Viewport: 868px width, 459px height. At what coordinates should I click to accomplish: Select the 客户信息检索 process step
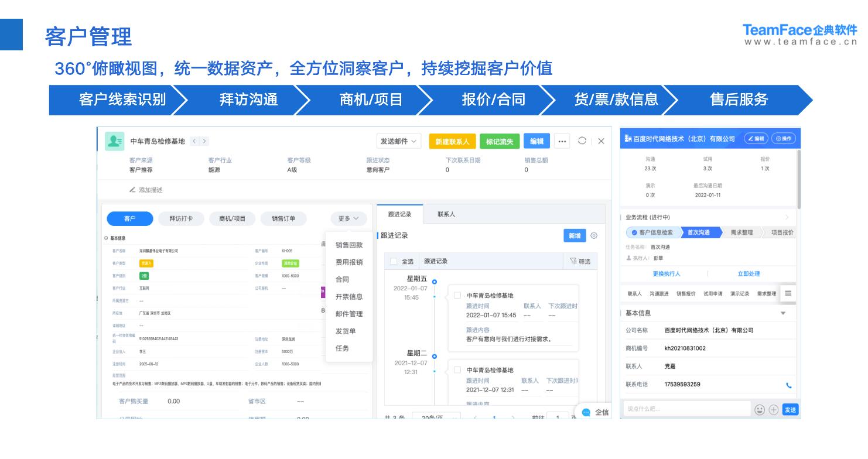pos(653,232)
